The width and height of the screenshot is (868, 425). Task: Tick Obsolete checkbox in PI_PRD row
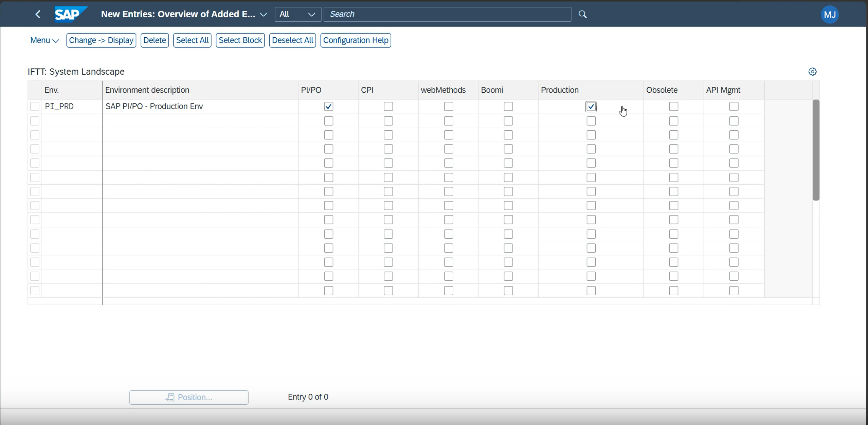point(673,107)
